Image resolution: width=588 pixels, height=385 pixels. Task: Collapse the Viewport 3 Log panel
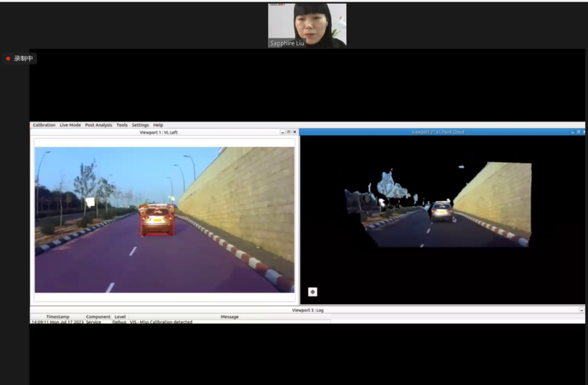pyautogui.click(x=581, y=310)
